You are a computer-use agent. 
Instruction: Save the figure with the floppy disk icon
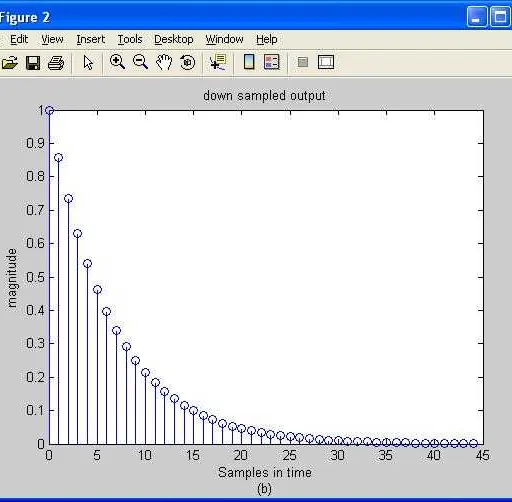click(x=33, y=62)
